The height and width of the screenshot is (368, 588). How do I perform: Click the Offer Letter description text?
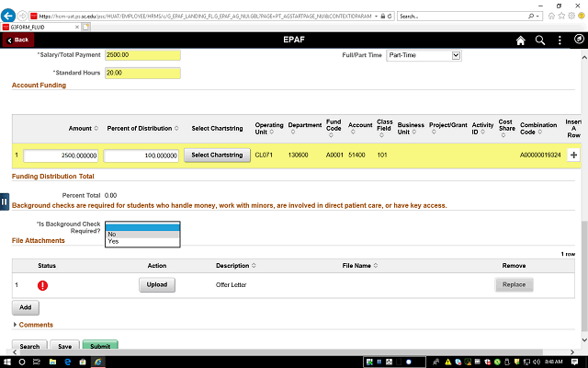231,285
